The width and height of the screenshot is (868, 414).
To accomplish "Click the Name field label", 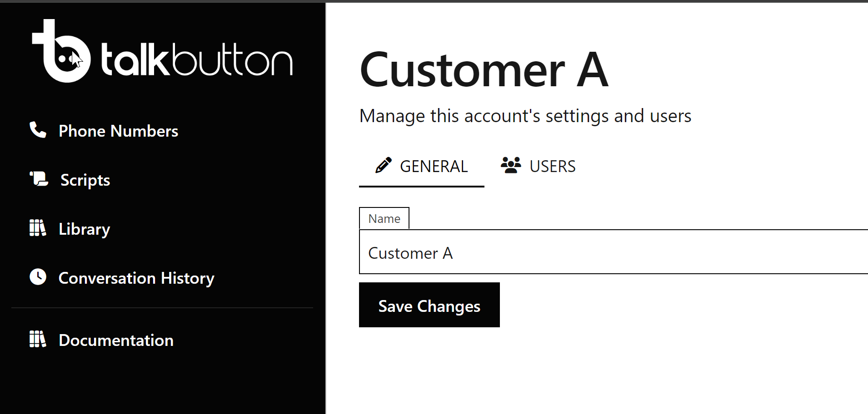I will [384, 219].
